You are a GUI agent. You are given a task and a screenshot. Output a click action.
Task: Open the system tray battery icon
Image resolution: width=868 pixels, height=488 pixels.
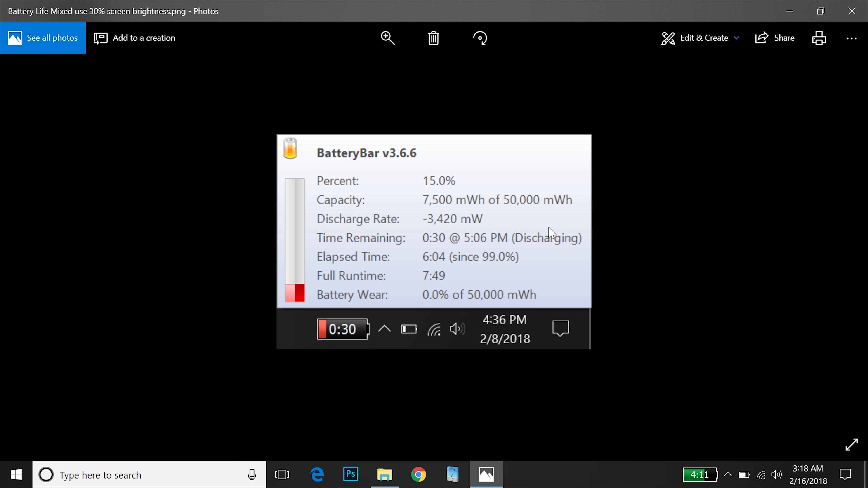point(744,475)
